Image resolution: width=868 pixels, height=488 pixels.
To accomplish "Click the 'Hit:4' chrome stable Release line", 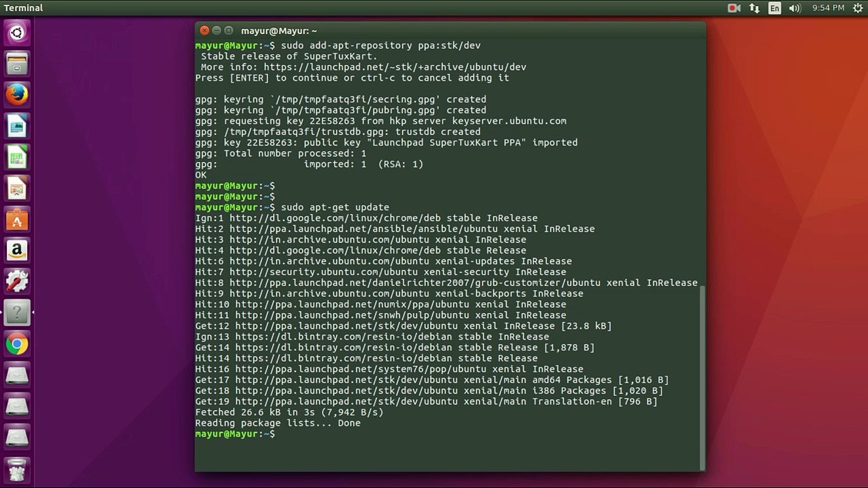I will [361, 251].
